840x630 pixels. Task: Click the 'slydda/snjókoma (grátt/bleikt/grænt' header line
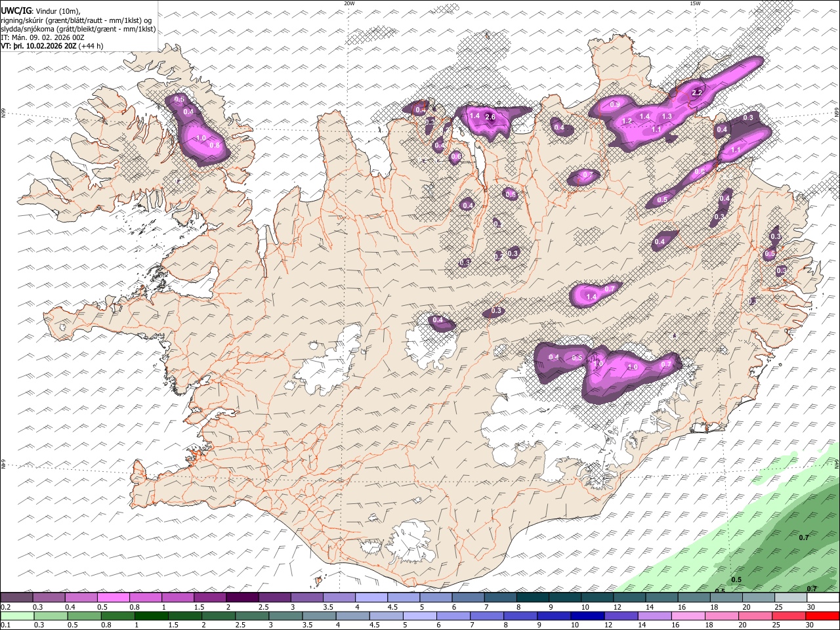click(78, 30)
